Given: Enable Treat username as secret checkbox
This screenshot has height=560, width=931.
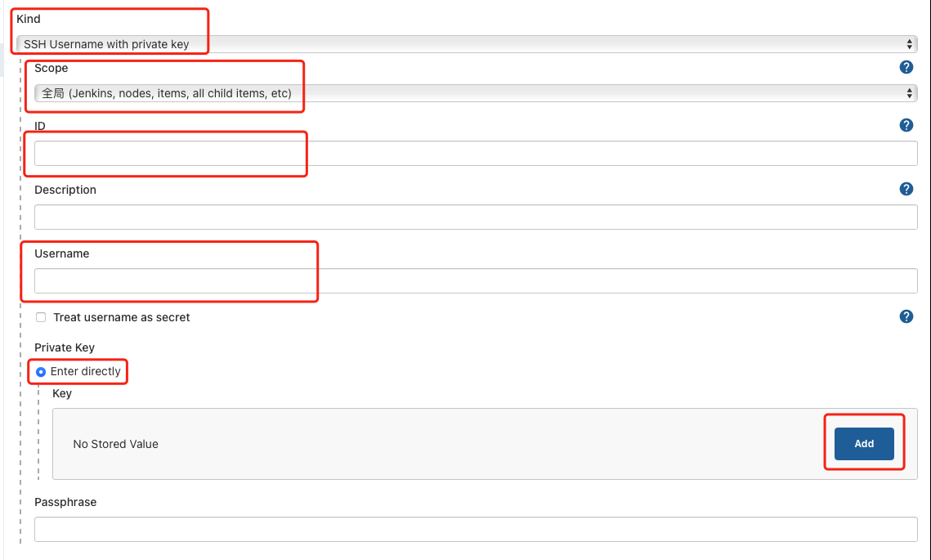Looking at the screenshot, I should [x=41, y=317].
